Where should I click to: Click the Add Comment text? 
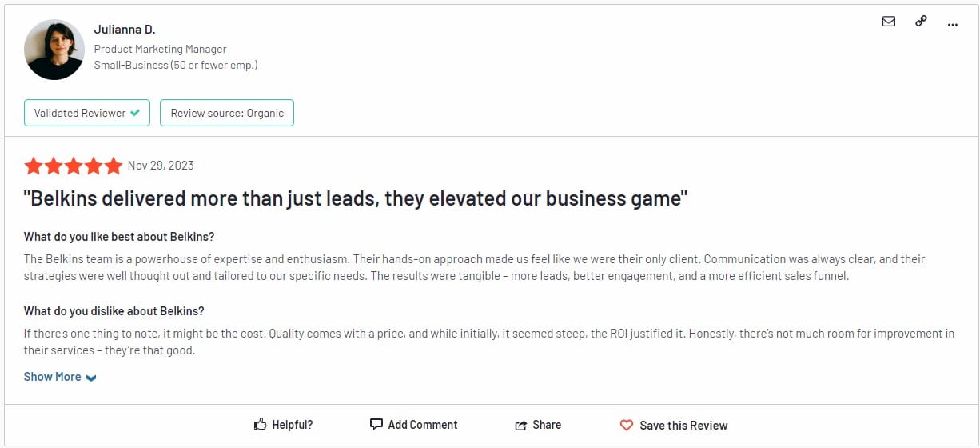[x=423, y=425]
